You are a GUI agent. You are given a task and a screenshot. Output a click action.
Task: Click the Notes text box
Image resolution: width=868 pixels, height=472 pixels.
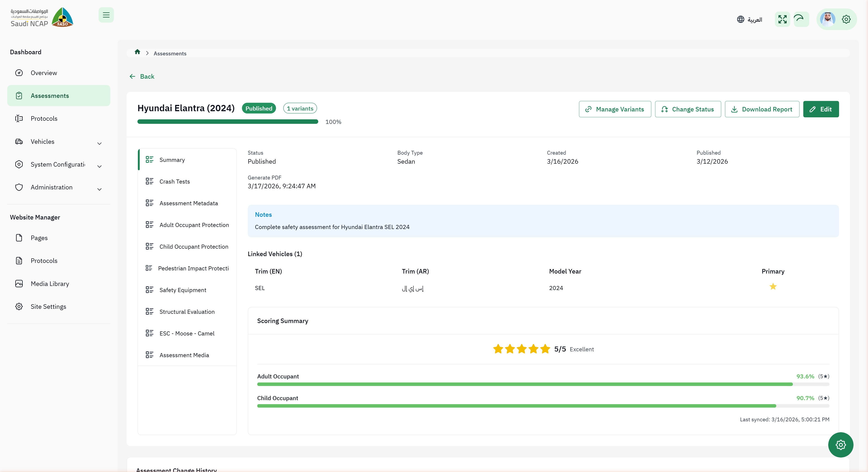pos(543,221)
